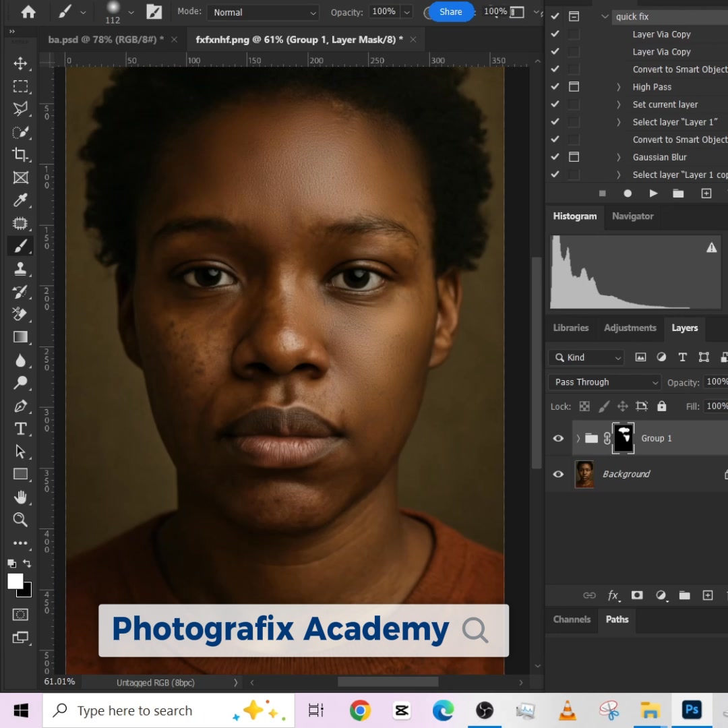The height and width of the screenshot is (728, 728).
Task: Toggle checkmark for High Pass step
Action: click(555, 86)
